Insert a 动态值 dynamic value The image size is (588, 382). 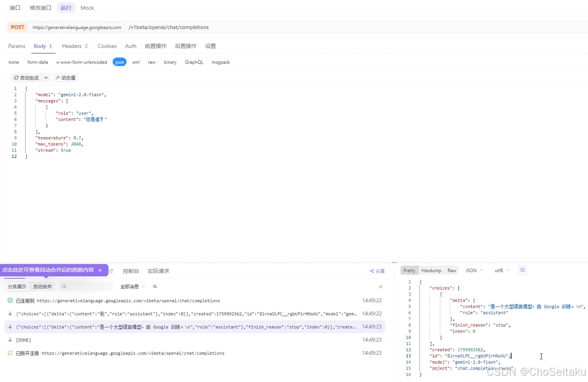pyautogui.click(x=65, y=78)
